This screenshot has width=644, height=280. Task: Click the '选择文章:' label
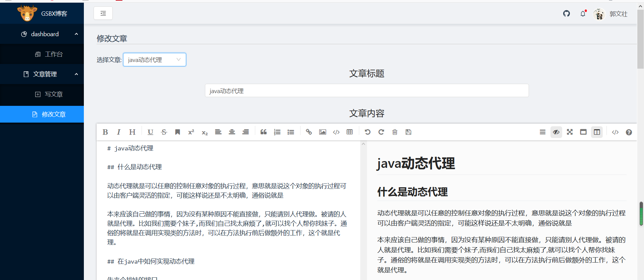point(109,60)
